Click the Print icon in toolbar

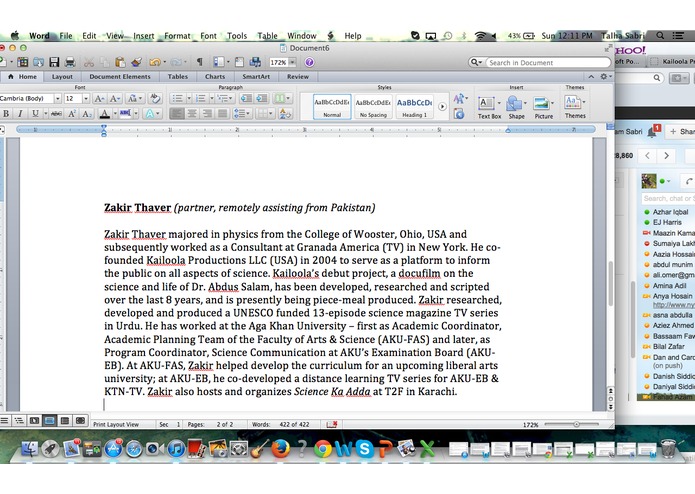70,62
